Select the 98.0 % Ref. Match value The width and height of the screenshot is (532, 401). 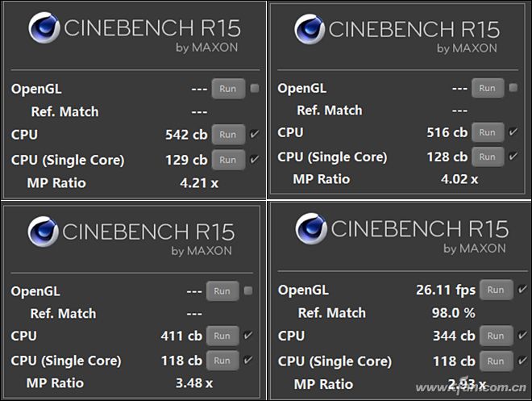453,313
